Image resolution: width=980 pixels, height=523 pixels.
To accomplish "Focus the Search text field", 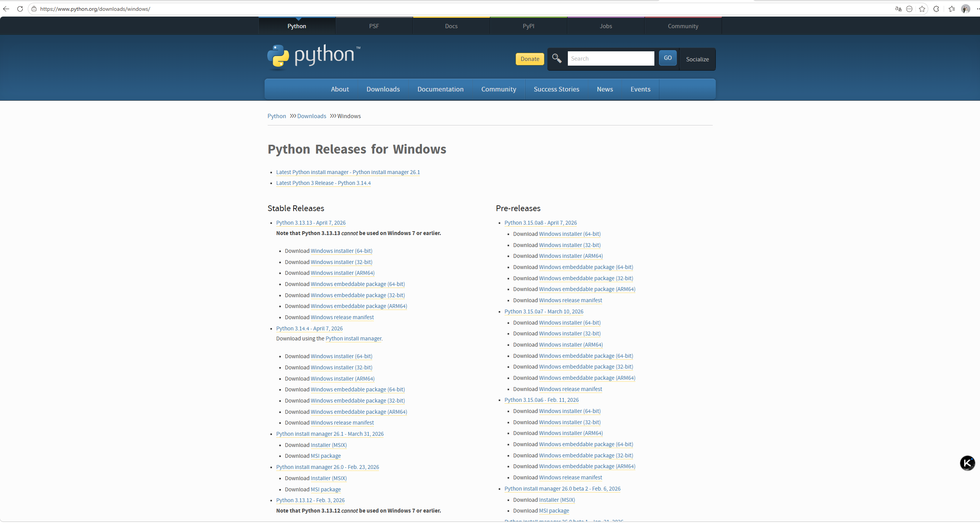I will pyautogui.click(x=610, y=59).
